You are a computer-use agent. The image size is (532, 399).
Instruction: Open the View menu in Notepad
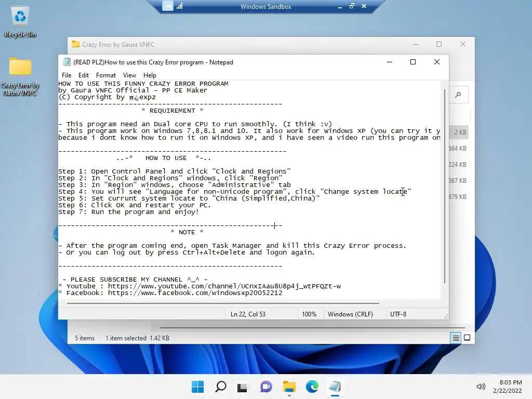tap(129, 75)
